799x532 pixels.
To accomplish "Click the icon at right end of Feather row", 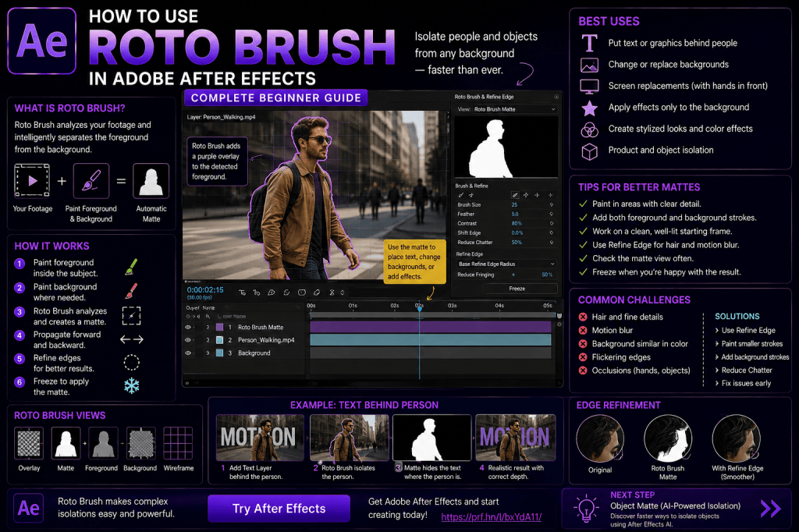I will 552,214.
